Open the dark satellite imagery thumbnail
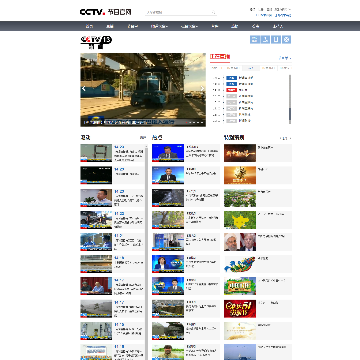 point(168,198)
